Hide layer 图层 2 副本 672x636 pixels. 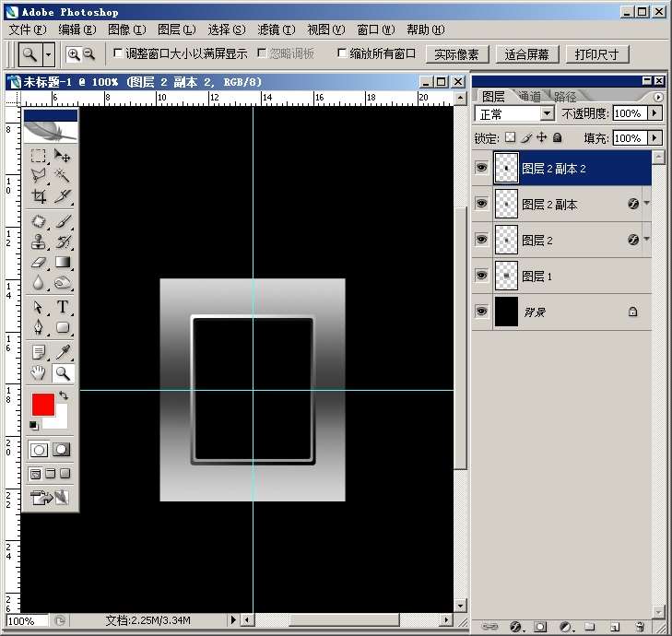(x=482, y=203)
